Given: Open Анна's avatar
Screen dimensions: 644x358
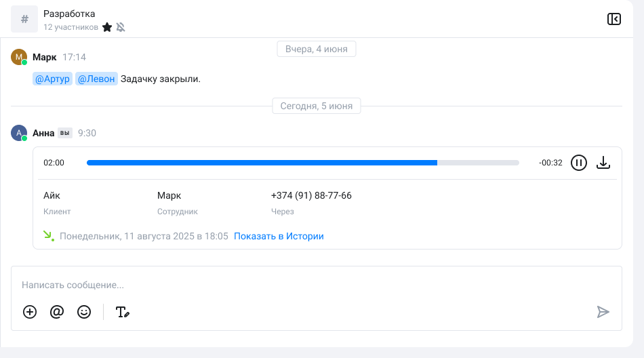Looking at the screenshot, I should 19,133.
